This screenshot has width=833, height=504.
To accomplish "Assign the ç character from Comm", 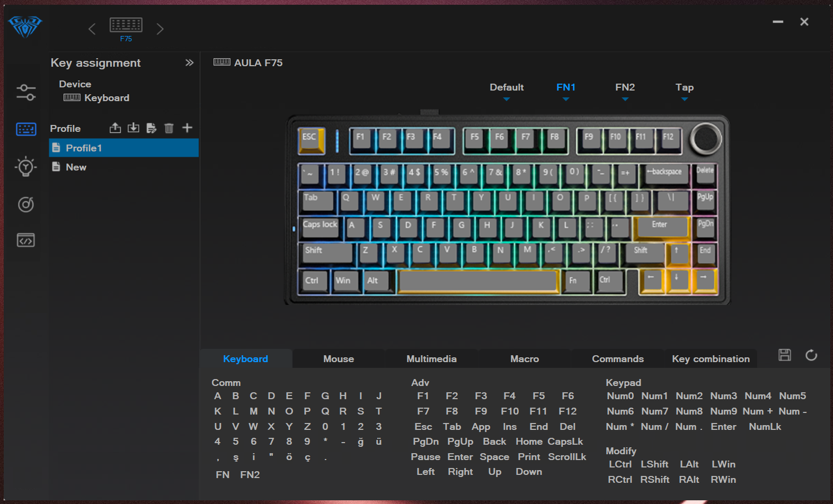I will [x=307, y=457].
